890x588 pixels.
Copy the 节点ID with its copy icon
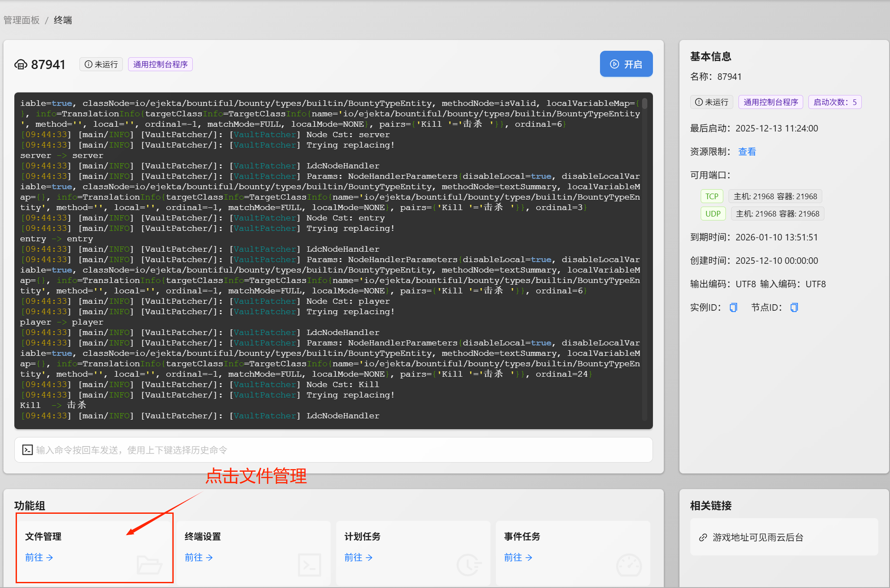click(x=794, y=308)
